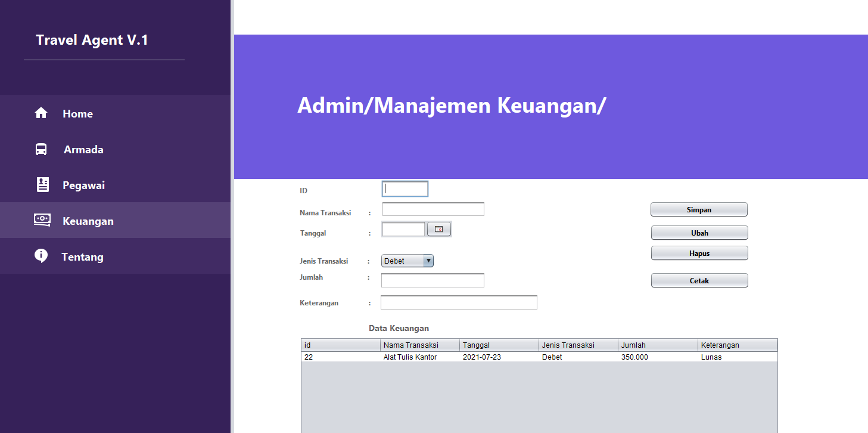Click the Tentang info icon

tap(41, 256)
